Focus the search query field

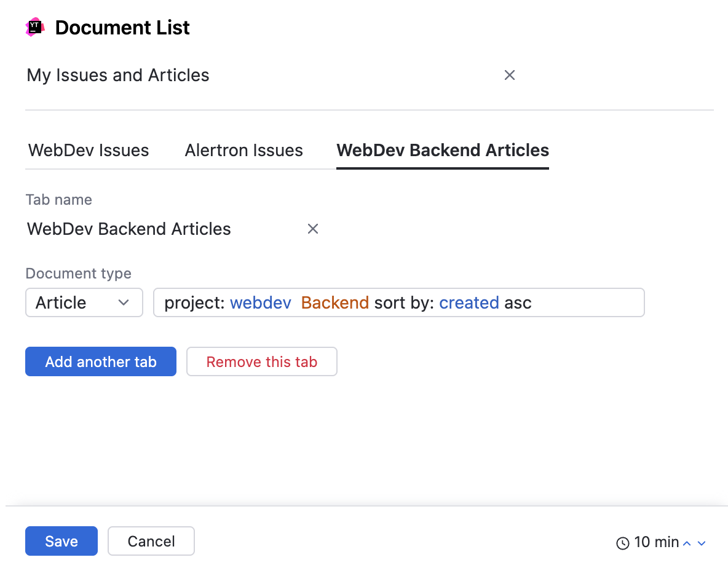566,302
